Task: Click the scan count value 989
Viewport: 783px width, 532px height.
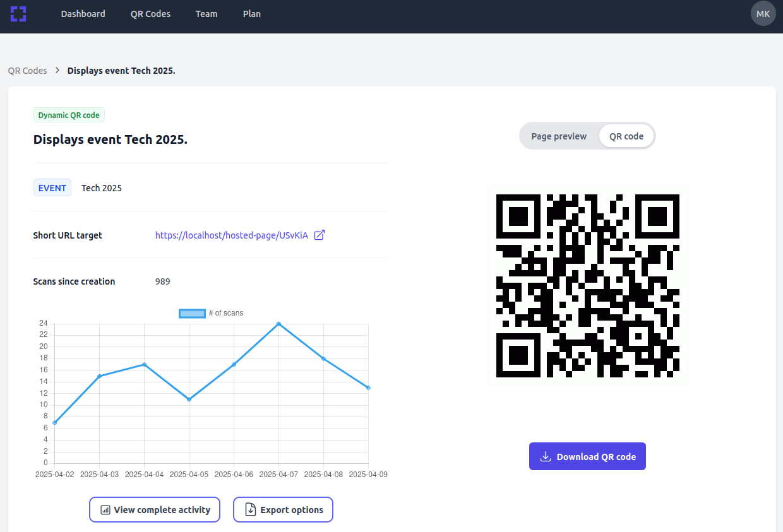Action: click(163, 281)
